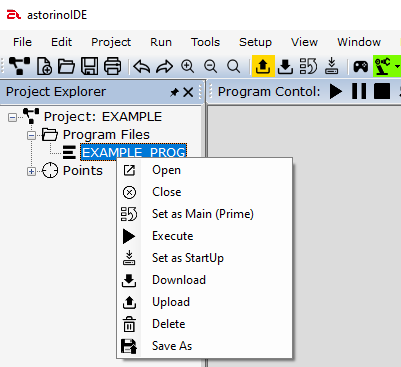The width and height of the screenshot is (401, 367).
Task: Pause program in Program Control bar
Action: [x=359, y=91]
